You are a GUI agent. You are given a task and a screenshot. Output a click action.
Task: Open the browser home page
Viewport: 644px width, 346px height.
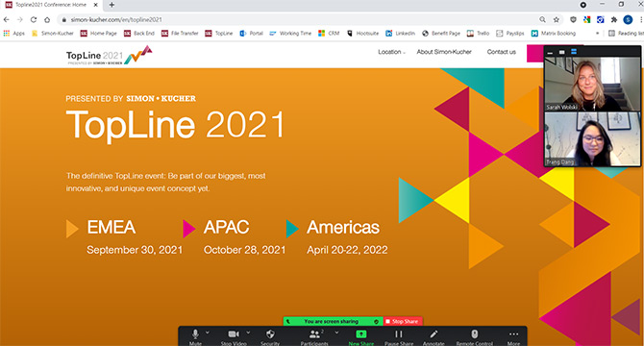[47, 19]
